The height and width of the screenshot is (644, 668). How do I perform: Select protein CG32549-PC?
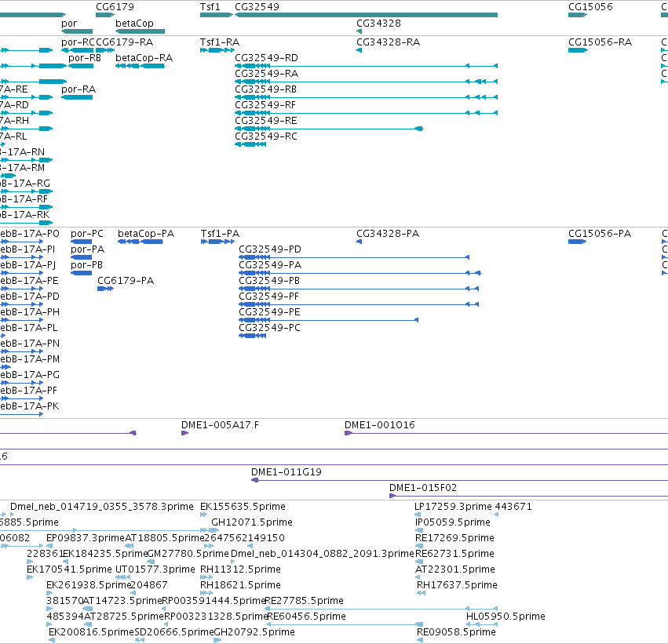(269, 328)
